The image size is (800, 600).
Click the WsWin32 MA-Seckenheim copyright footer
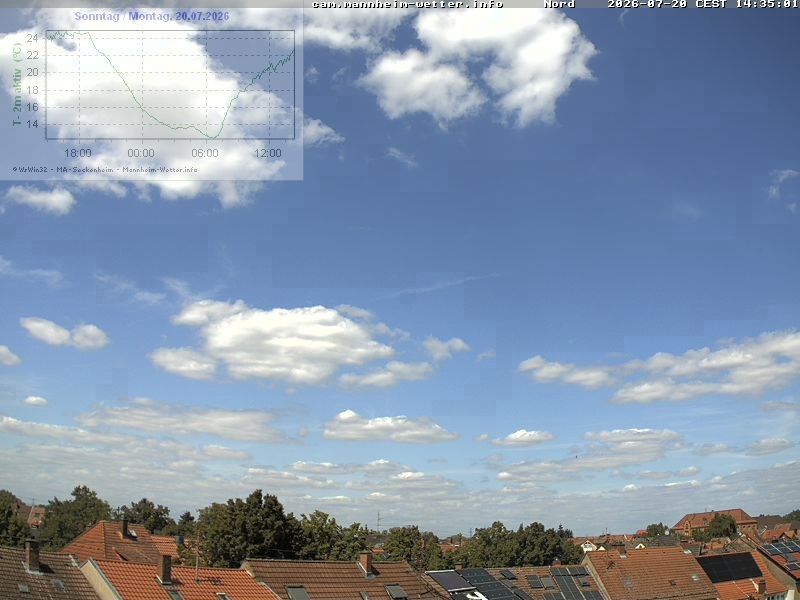[105, 169]
